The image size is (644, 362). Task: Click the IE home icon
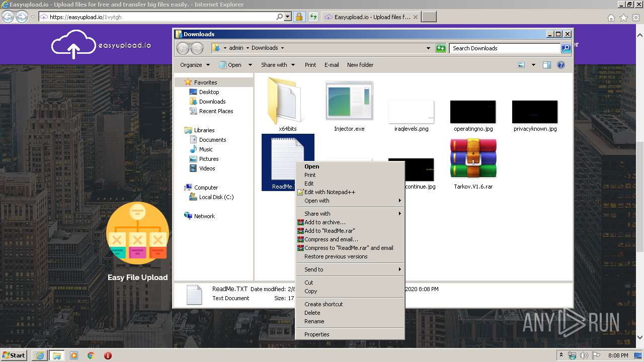click(611, 18)
